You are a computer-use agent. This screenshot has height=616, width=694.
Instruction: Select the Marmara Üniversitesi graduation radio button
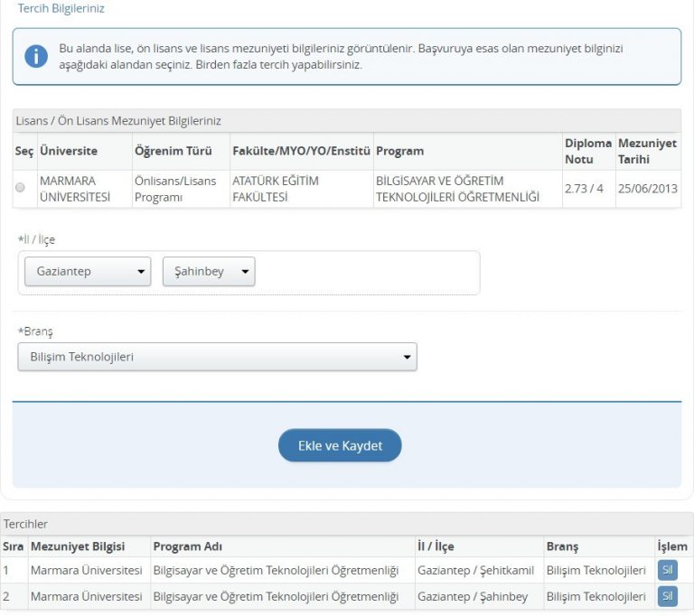coord(20,188)
